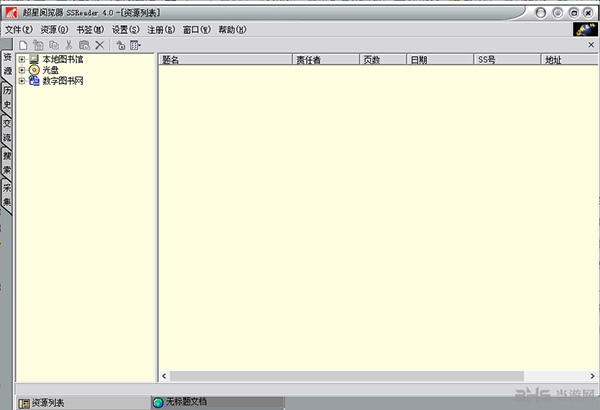This screenshot has height=410, width=600.
Task: Click the globe icon of 无标题文档 tab
Action: [x=158, y=402]
